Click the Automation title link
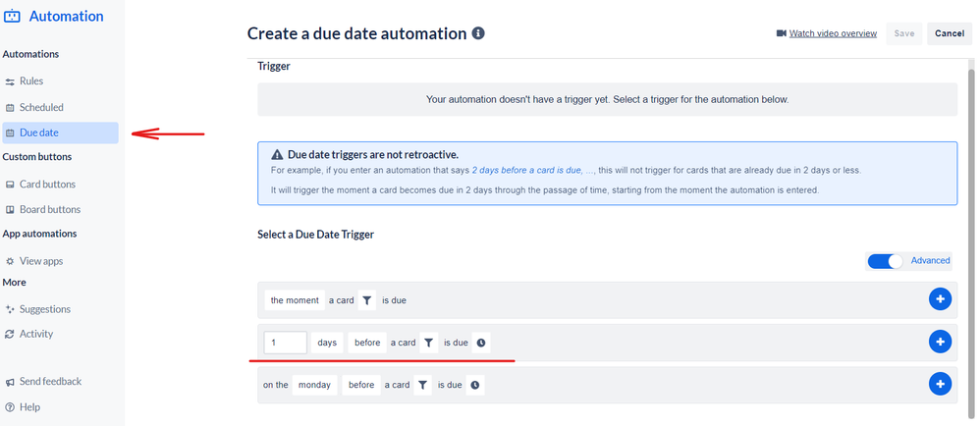The image size is (980, 426). coord(66,17)
